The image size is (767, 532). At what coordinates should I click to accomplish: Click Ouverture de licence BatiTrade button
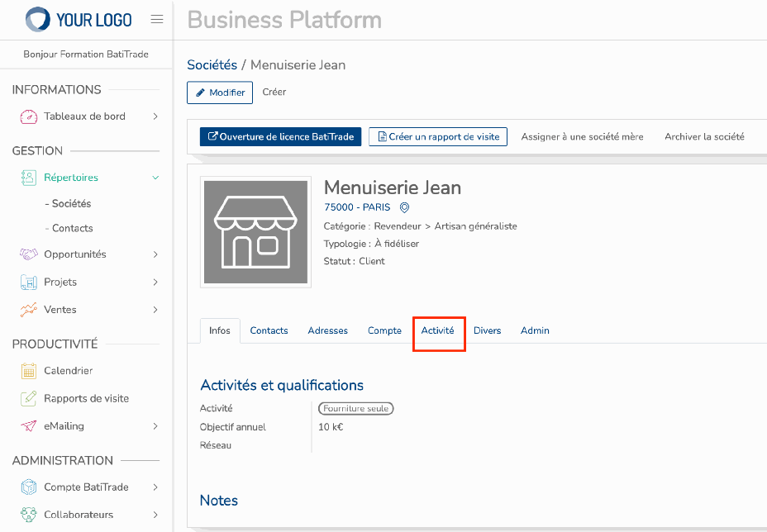(281, 137)
